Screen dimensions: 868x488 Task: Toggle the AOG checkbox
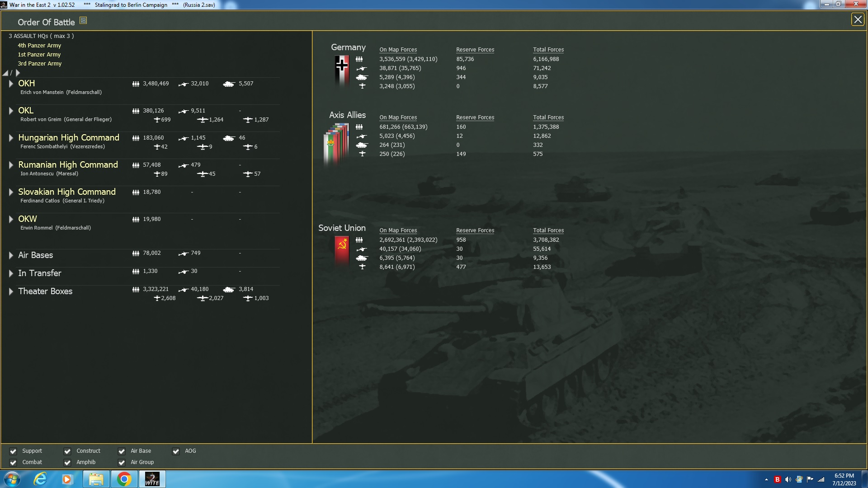pos(176,451)
